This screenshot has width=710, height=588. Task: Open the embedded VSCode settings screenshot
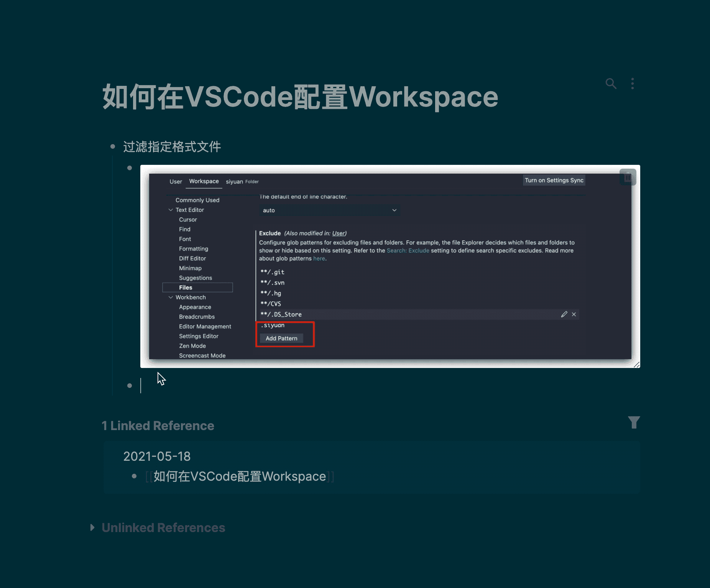[390, 266]
